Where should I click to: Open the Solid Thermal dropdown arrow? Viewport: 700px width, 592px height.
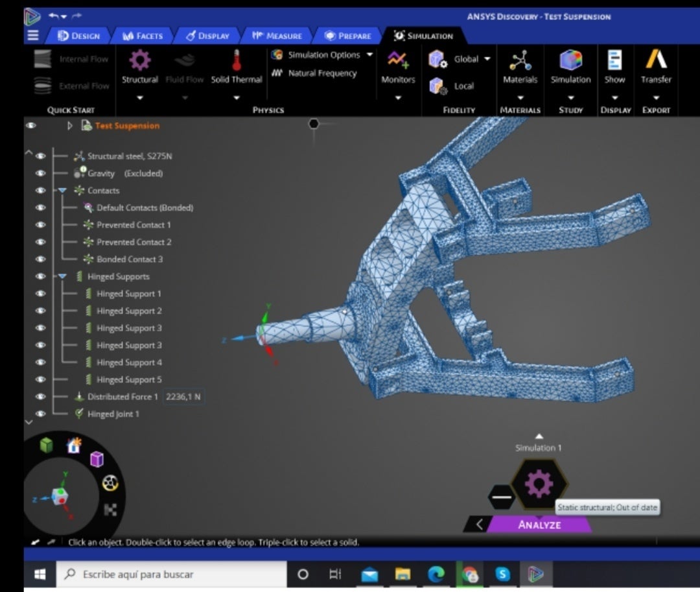(x=237, y=98)
